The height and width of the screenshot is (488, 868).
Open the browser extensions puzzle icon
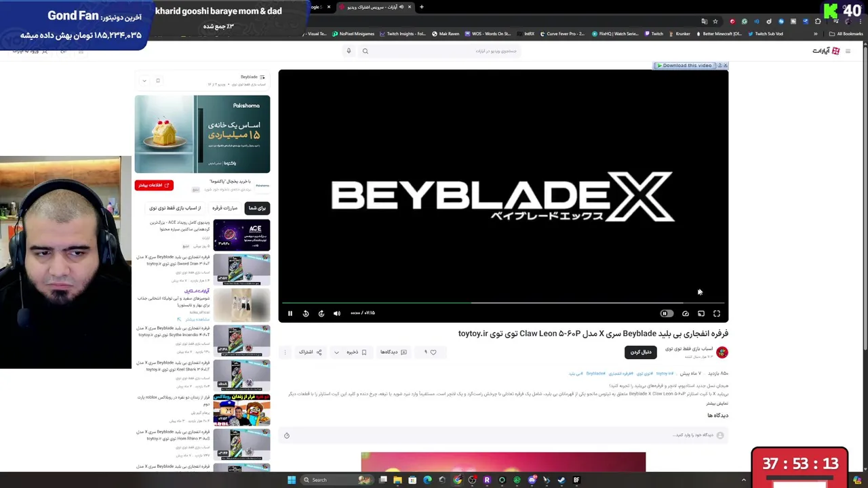pos(818,21)
